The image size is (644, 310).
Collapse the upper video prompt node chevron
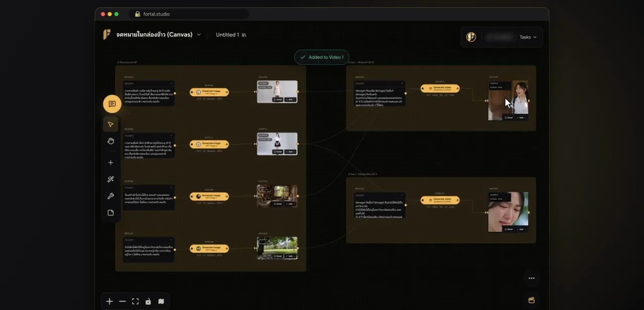[x=402, y=84]
